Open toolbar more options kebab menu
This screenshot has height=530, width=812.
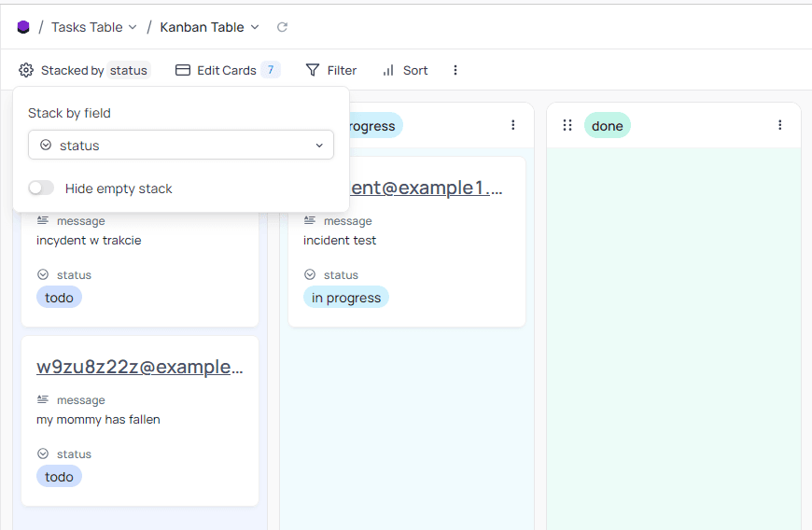(x=455, y=70)
